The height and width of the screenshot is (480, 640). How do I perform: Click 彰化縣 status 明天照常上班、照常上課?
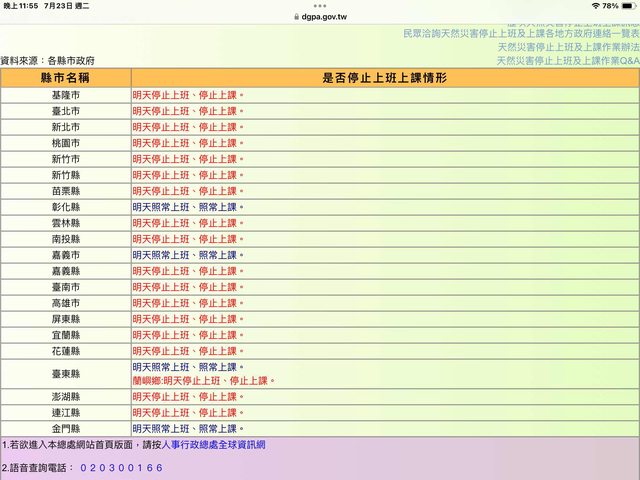click(188, 207)
